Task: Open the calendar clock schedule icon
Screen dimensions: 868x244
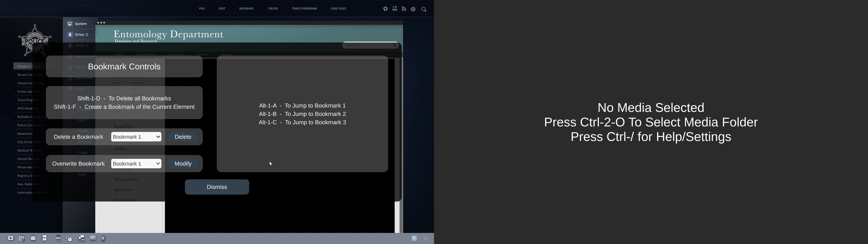Action: tap(21, 238)
